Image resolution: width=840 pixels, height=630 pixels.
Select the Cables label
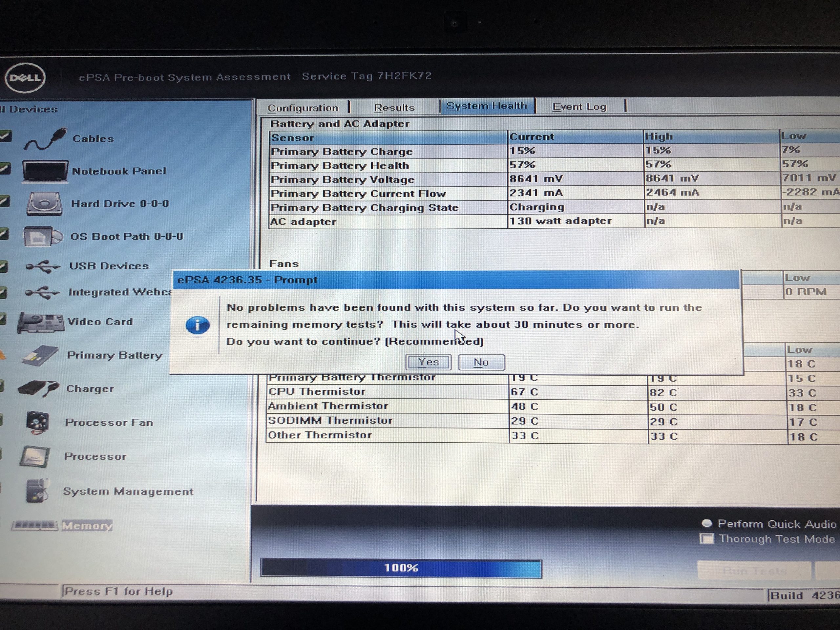coord(93,138)
